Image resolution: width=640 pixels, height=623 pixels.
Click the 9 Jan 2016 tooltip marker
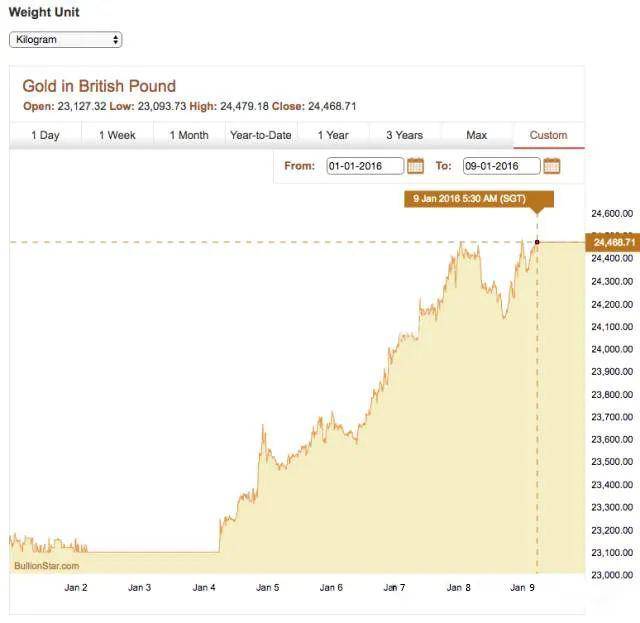(478, 199)
